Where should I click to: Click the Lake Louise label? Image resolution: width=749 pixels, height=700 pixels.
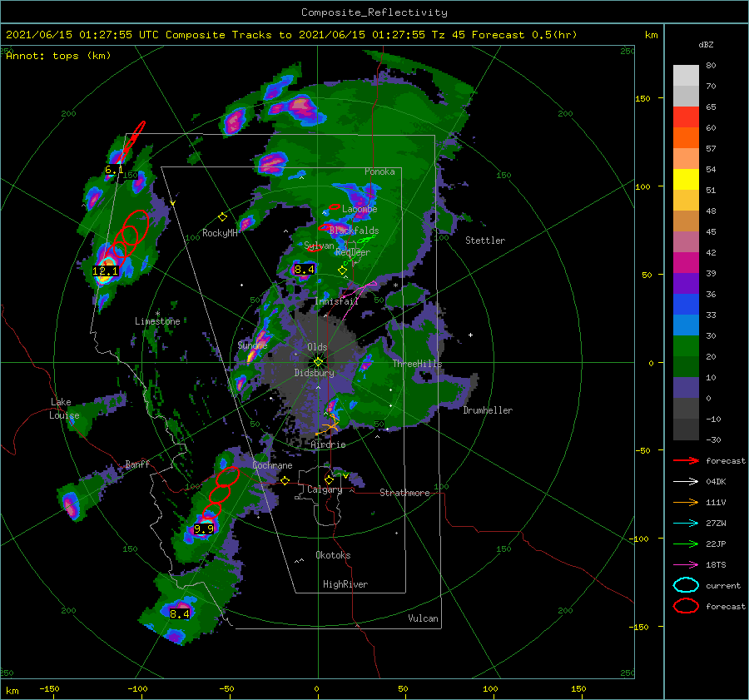point(64,409)
